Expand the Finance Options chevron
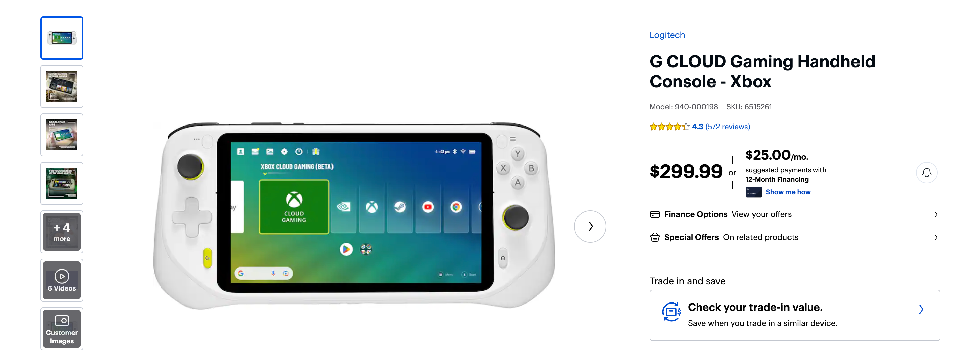This screenshot has height=356, width=980. [936, 215]
